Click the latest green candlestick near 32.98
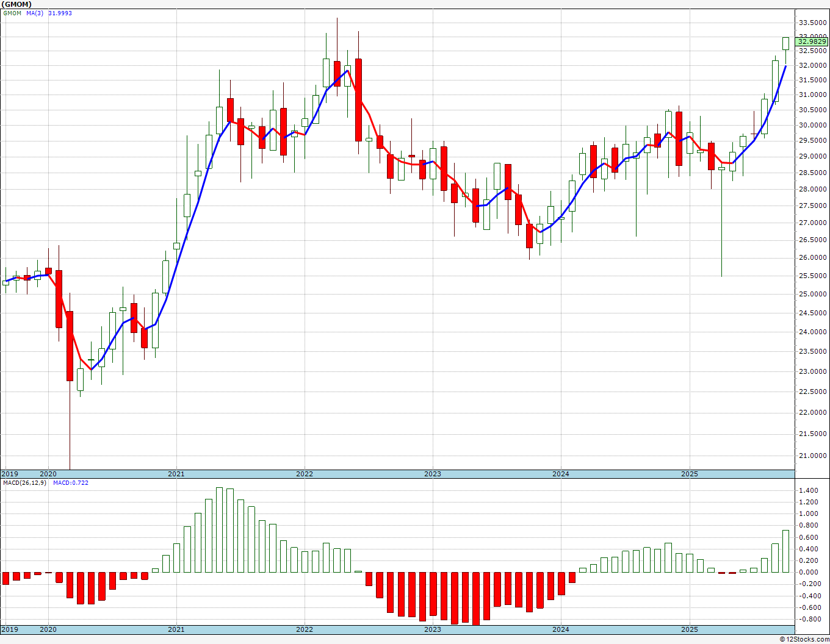 click(785, 43)
